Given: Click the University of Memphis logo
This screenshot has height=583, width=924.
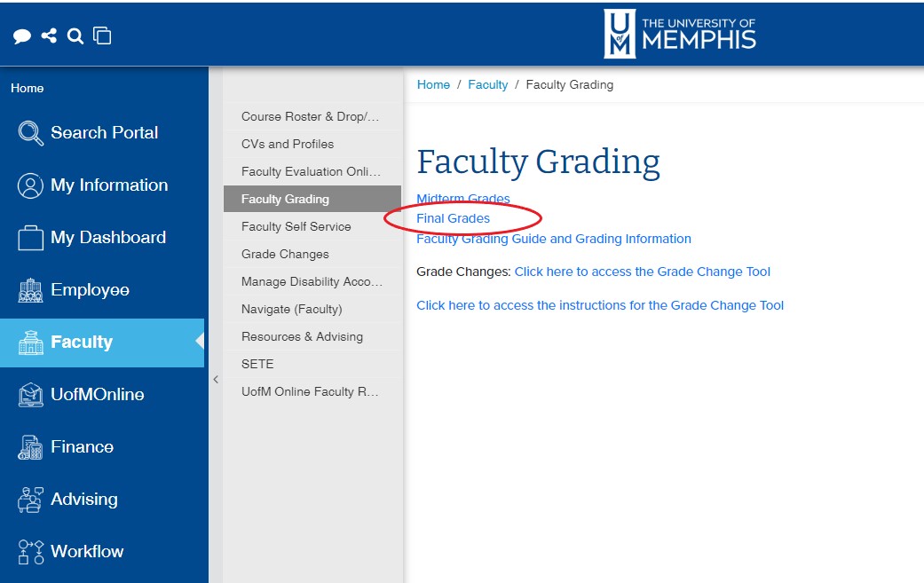Looking at the screenshot, I should (679, 34).
